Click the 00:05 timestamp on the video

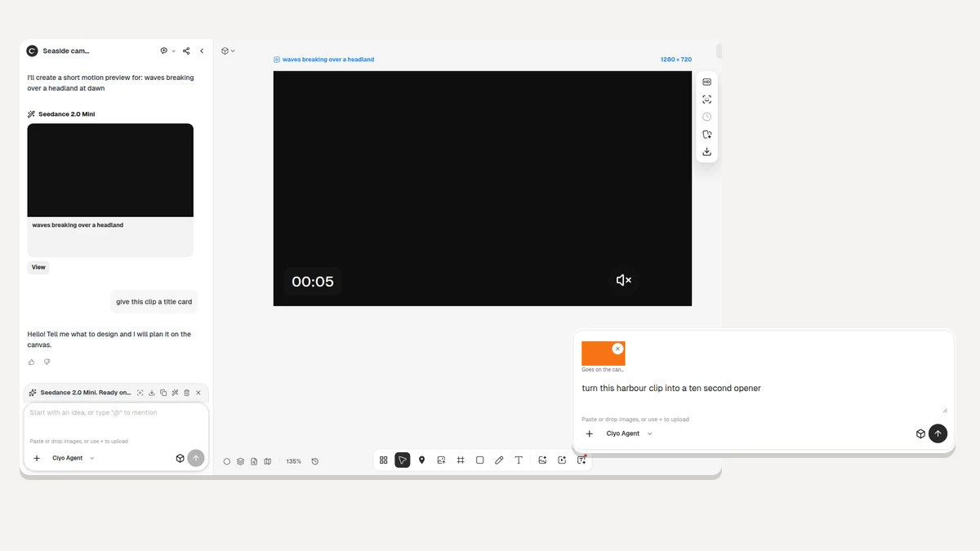[313, 282]
